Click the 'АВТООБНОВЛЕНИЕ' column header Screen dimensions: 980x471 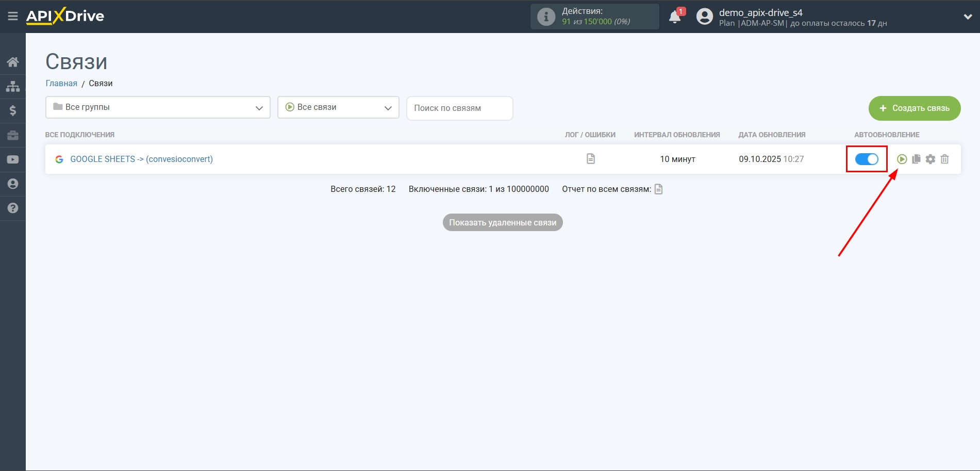(887, 135)
